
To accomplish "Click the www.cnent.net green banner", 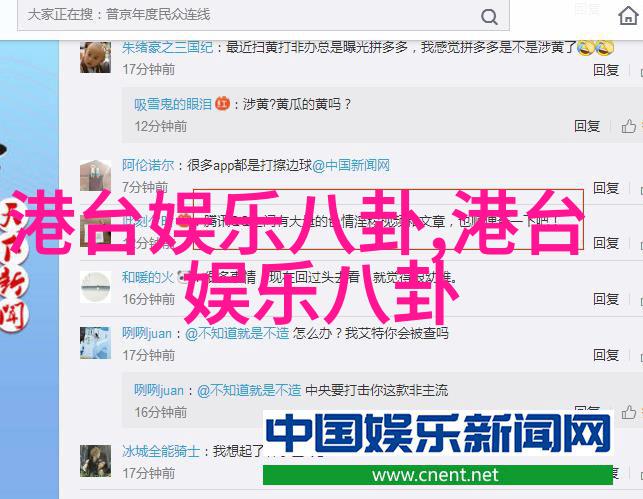I will (438, 475).
